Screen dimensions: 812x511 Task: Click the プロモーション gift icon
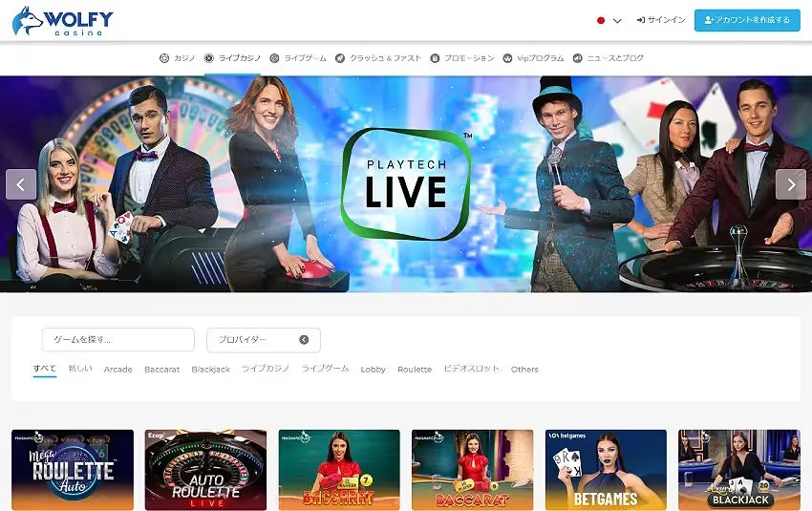click(435, 58)
